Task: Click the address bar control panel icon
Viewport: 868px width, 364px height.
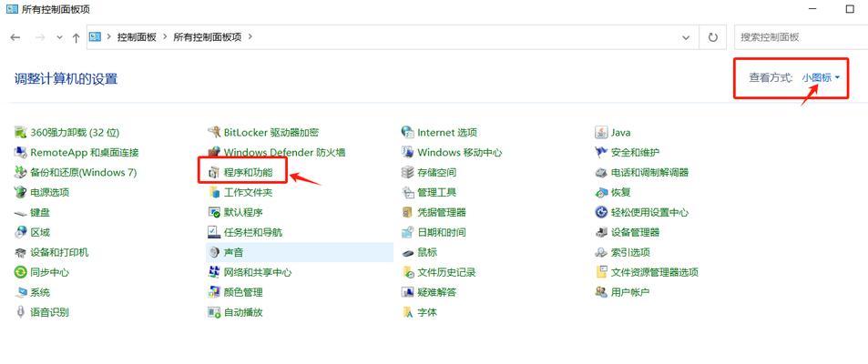Action: (96, 37)
